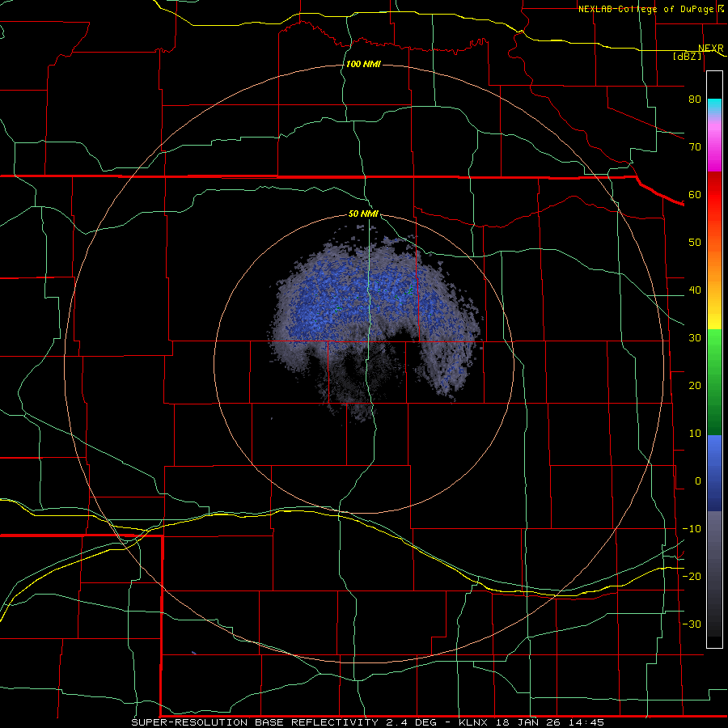Click the 40 value on the dBZ scale
728x728 pixels.
pos(695,290)
